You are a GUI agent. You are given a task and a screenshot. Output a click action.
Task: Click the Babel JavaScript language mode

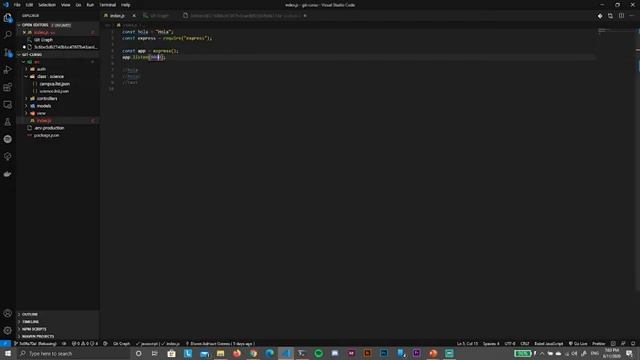tap(549, 344)
